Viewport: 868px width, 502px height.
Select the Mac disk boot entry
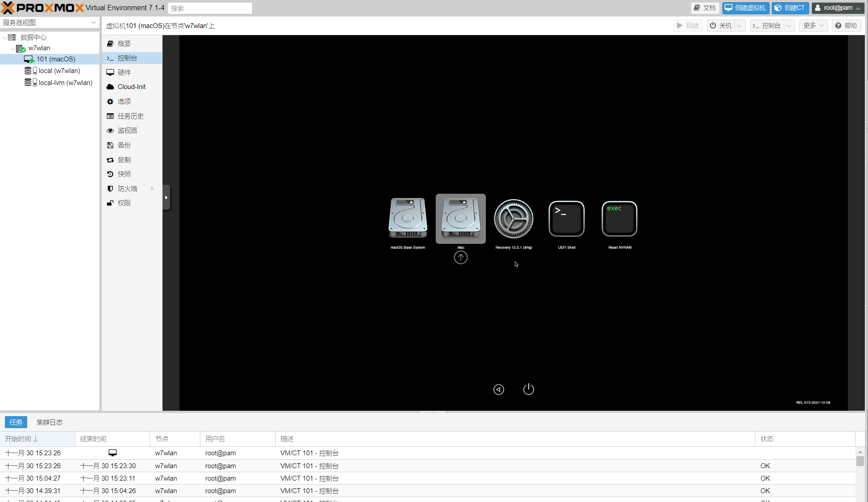pyautogui.click(x=460, y=219)
